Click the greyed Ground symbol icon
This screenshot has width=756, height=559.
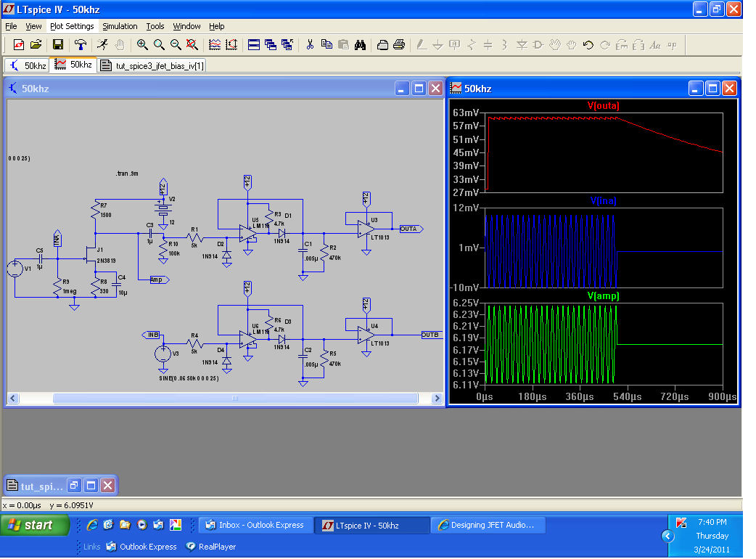pyautogui.click(x=437, y=45)
